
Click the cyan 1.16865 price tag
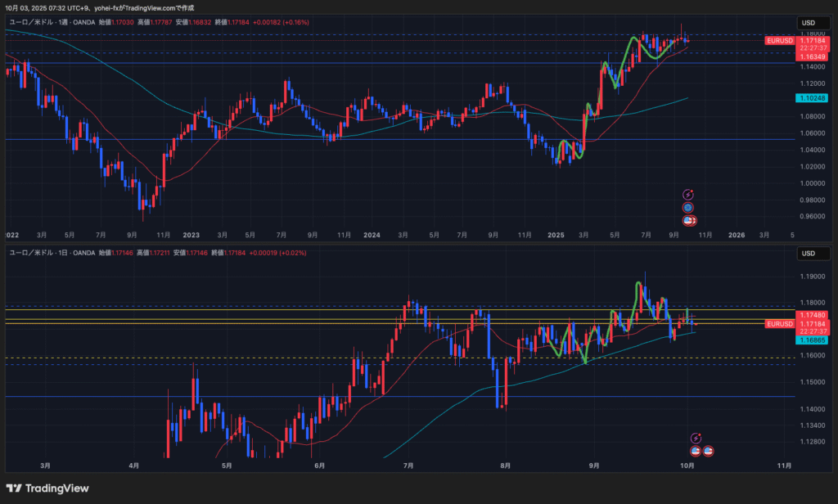(813, 339)
